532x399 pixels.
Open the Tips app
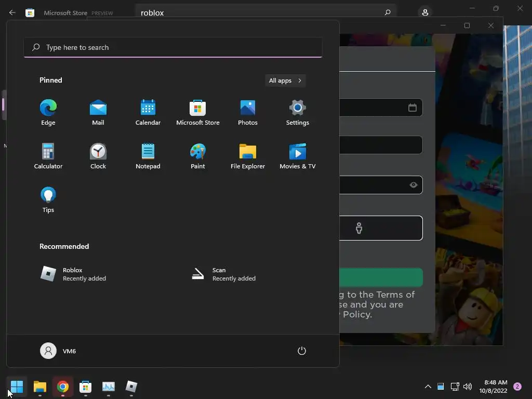coord(48,200)
